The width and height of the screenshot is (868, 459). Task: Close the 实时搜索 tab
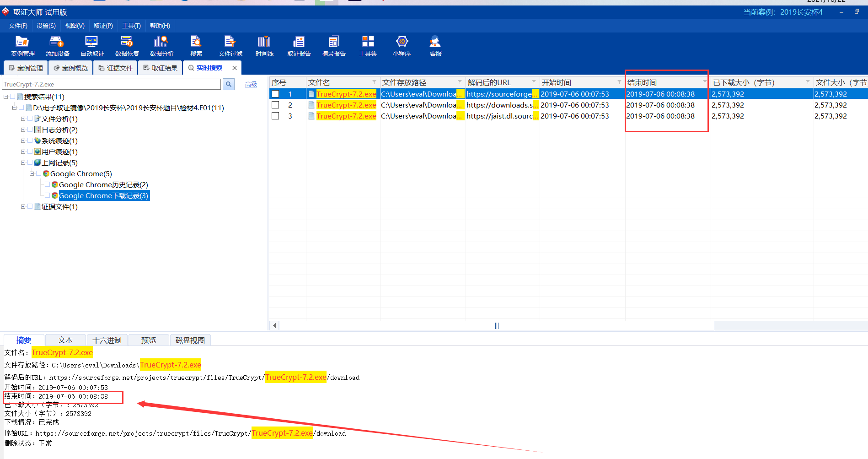click(235, 68)
